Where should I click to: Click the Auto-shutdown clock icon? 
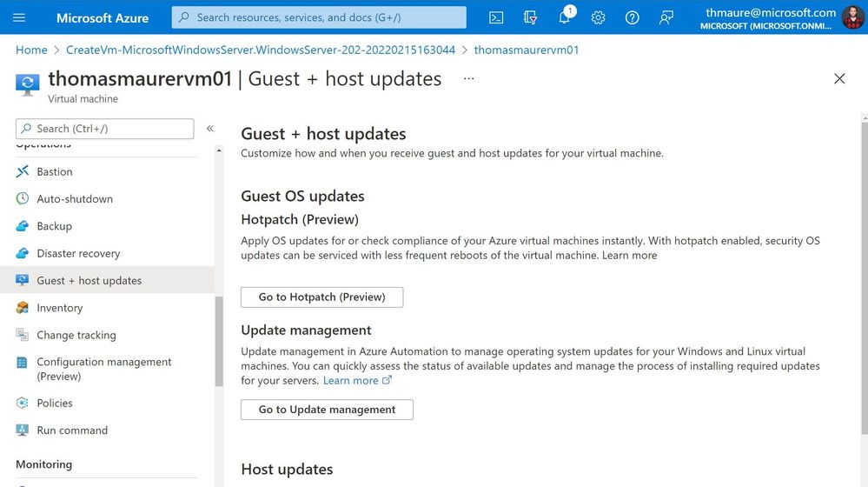tap(22, 198)
